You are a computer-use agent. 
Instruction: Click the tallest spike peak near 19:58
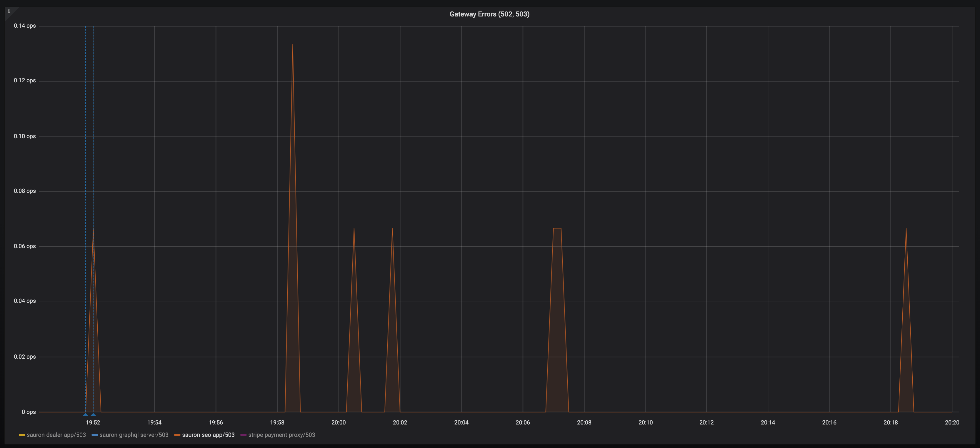293,45
